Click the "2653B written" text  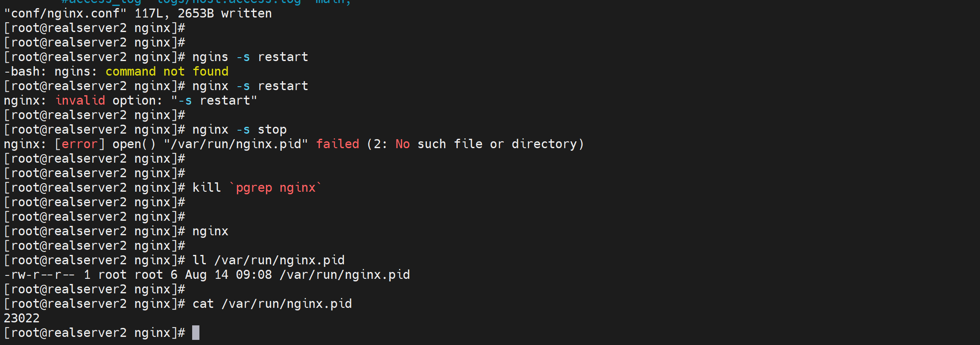[x=225, y=13]
